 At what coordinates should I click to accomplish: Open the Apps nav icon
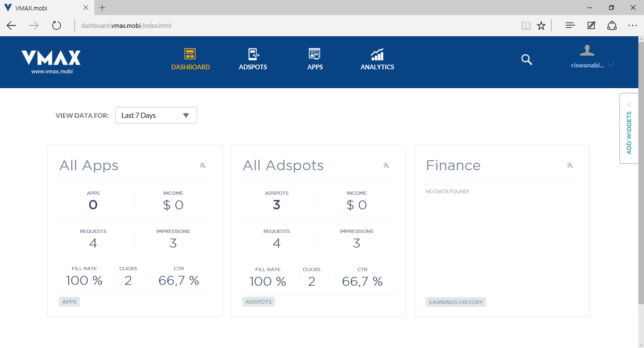click(x=314, y=54)
